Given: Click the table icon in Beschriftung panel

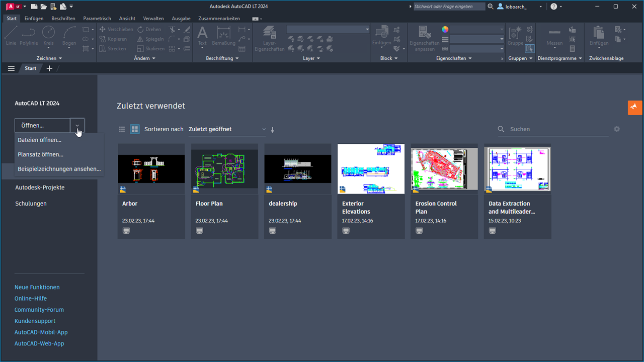Looking at the screenshot, I should tap(242, 49).
